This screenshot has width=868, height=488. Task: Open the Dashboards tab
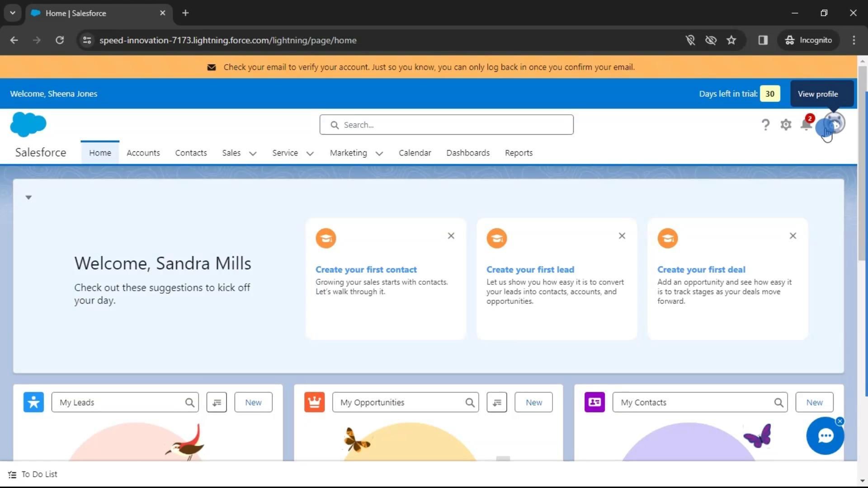pos(467,153)
